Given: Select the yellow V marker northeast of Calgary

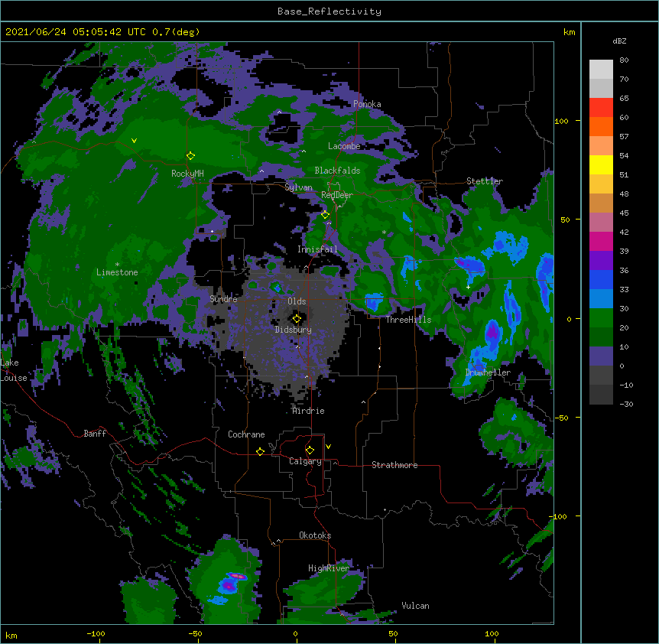Looking at the screenshot, I should coord(328,447).
